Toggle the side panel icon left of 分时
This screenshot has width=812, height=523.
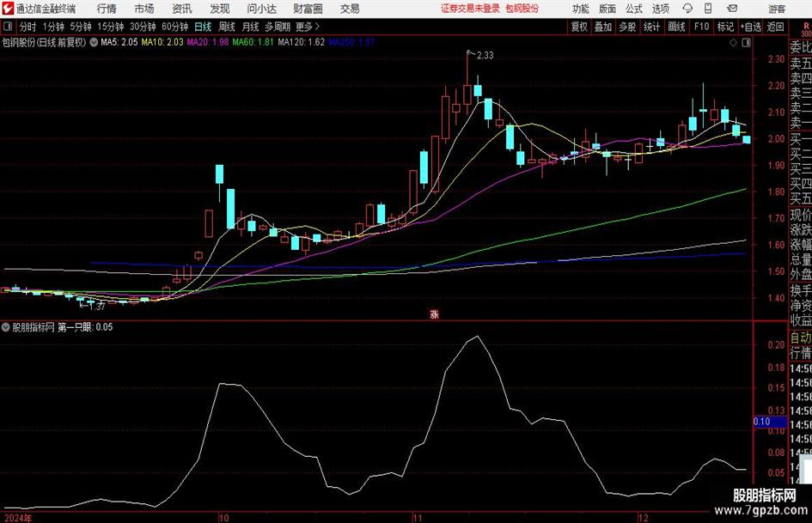point(8,27)
